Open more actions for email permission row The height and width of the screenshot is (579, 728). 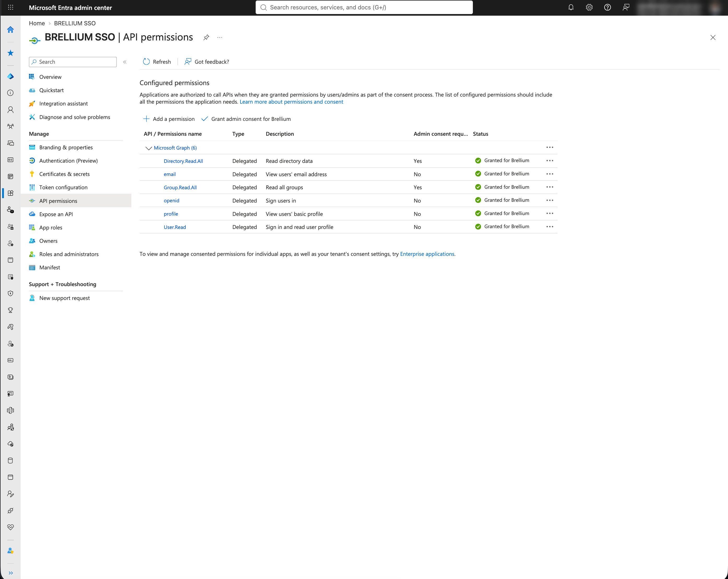click(549, 174)
